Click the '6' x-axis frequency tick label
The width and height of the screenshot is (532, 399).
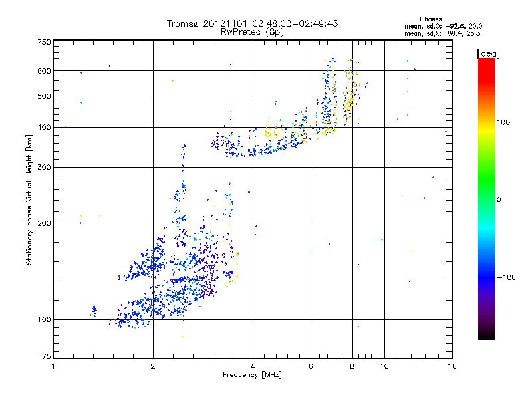click(311, 366)
